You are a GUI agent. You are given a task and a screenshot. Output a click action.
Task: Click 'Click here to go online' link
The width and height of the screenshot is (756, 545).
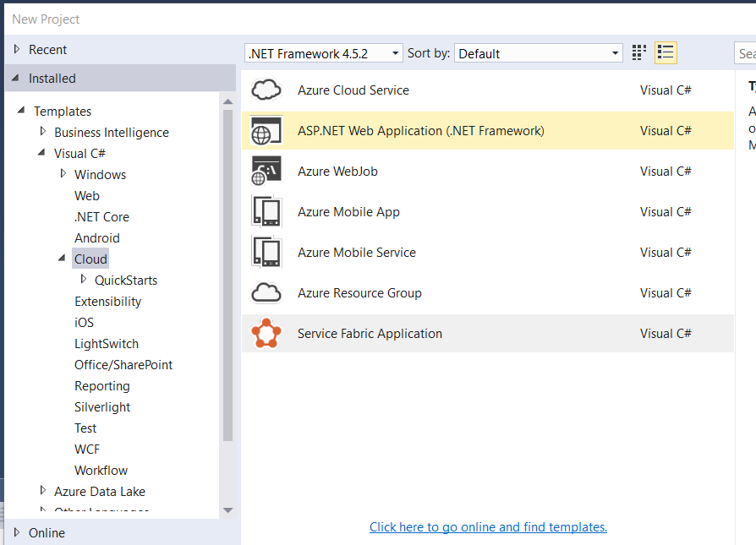tap(488, 527)
